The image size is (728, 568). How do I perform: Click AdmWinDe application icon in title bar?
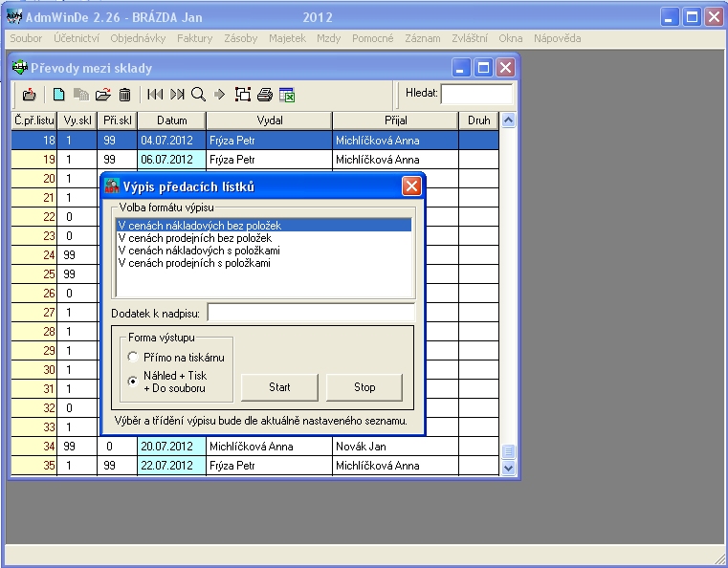[x=14, y=16]
